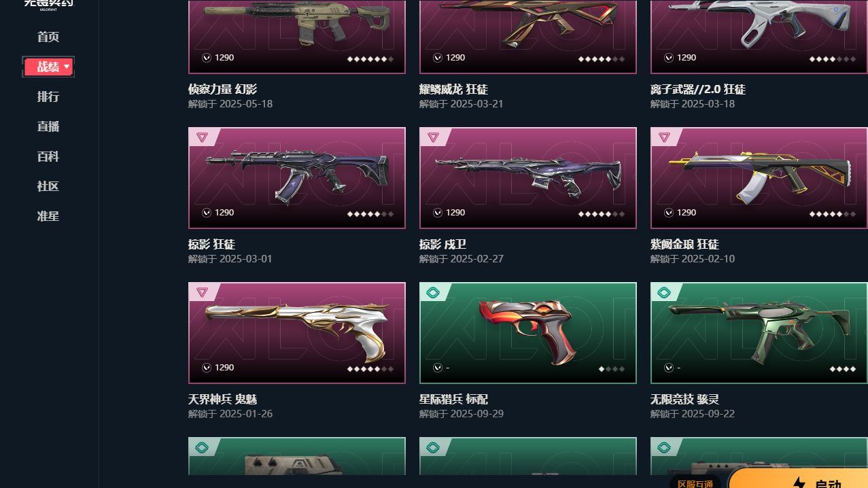Open the 首页 sidebar menu item
Viewport: 868px width, 488px height.
pyautogui.click(x=48, y=37)
